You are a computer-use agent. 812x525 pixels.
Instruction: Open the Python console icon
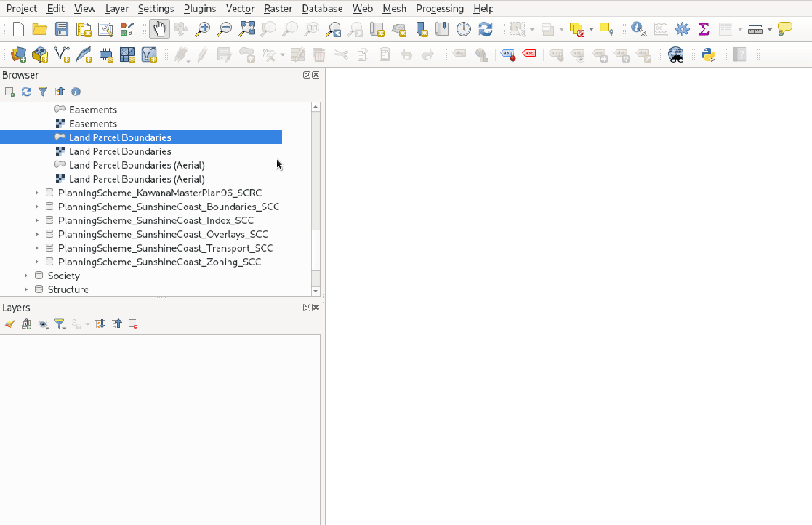click(708, 54)
